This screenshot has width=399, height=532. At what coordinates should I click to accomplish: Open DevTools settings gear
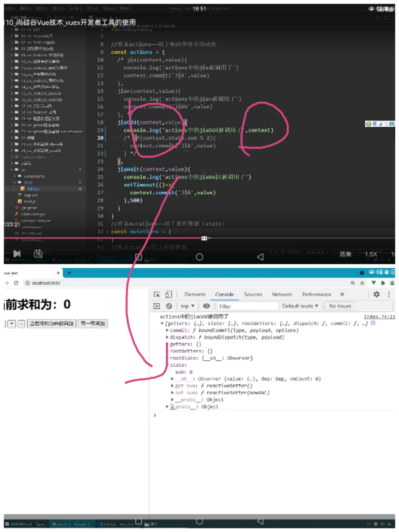point(376,294)
